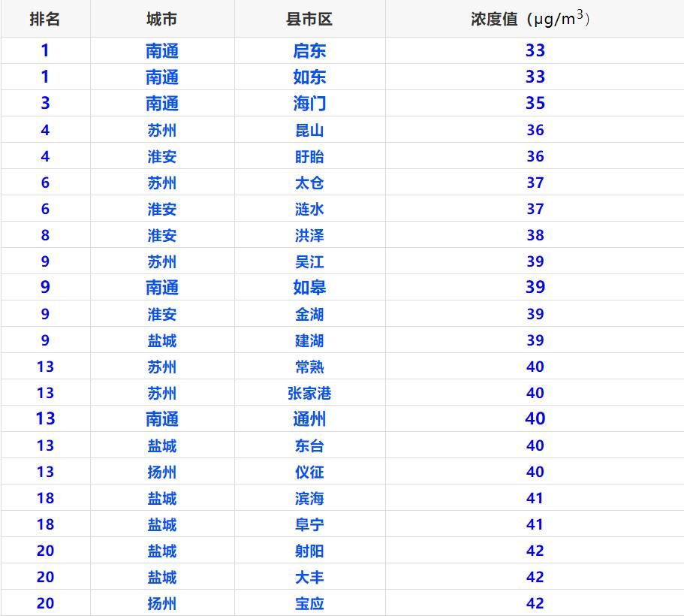Click 扬州 city in the 宝应 row
The image size is (684, 616).
(162, 603)
